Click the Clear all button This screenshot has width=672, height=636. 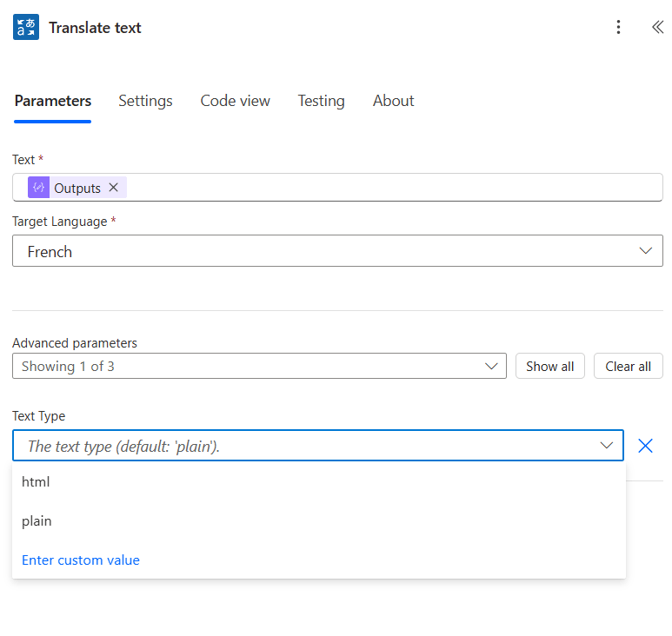click(628, 366)
